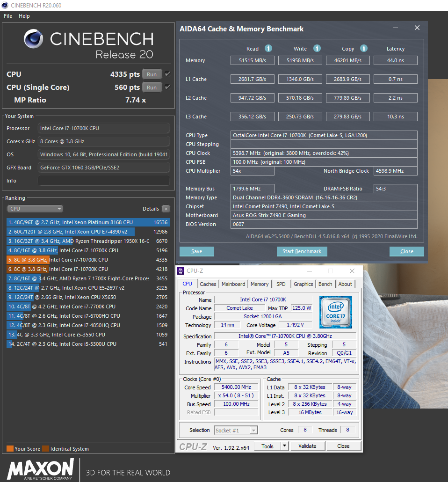
Task: Click the Core Voltage value 1.492 V
Action: pos(295,325)
